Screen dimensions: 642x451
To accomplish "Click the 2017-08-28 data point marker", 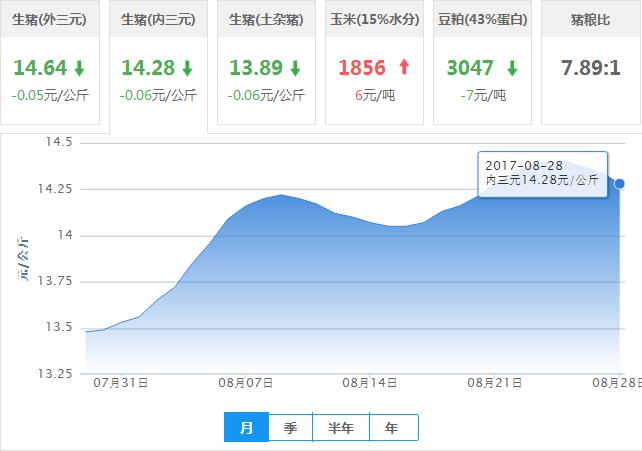I will (x=619, y=184).
